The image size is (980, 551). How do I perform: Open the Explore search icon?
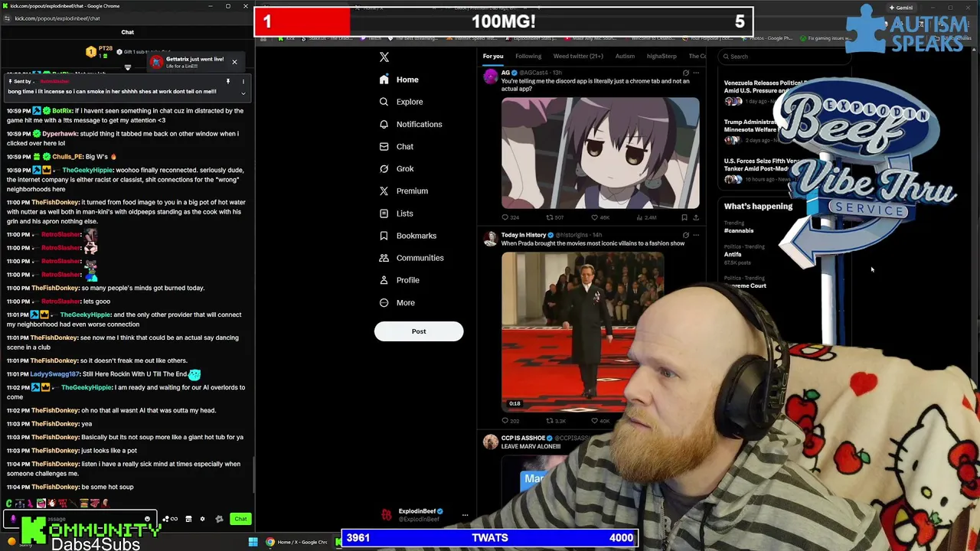pos(384,102)
